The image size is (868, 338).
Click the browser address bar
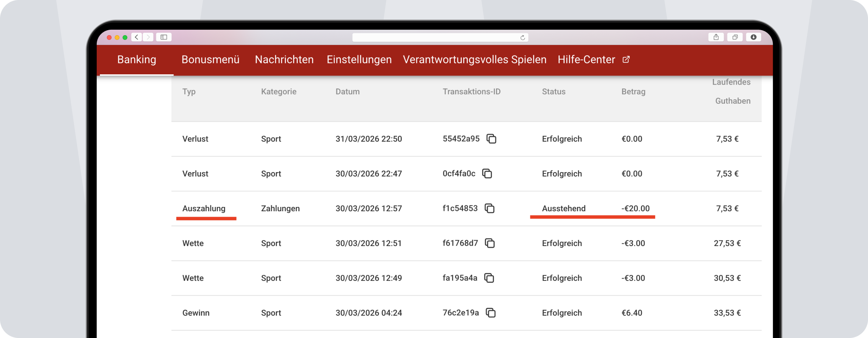tap(440, 38)
